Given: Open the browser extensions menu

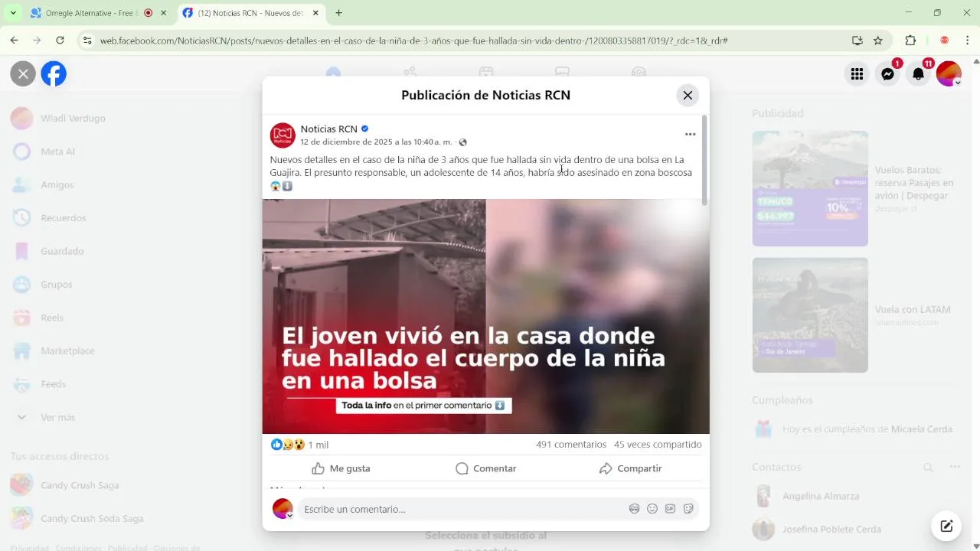Looking at the screenshot, I should click(x=910, y=41).
